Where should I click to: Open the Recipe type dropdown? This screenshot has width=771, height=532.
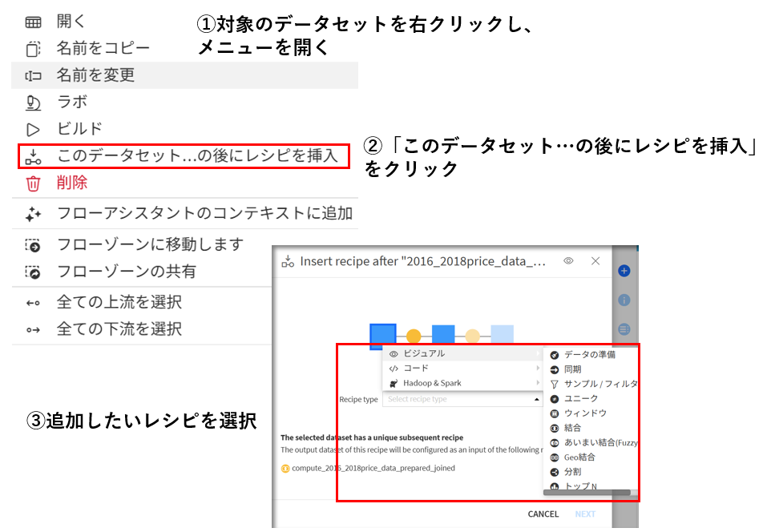[x=462, y=399]
